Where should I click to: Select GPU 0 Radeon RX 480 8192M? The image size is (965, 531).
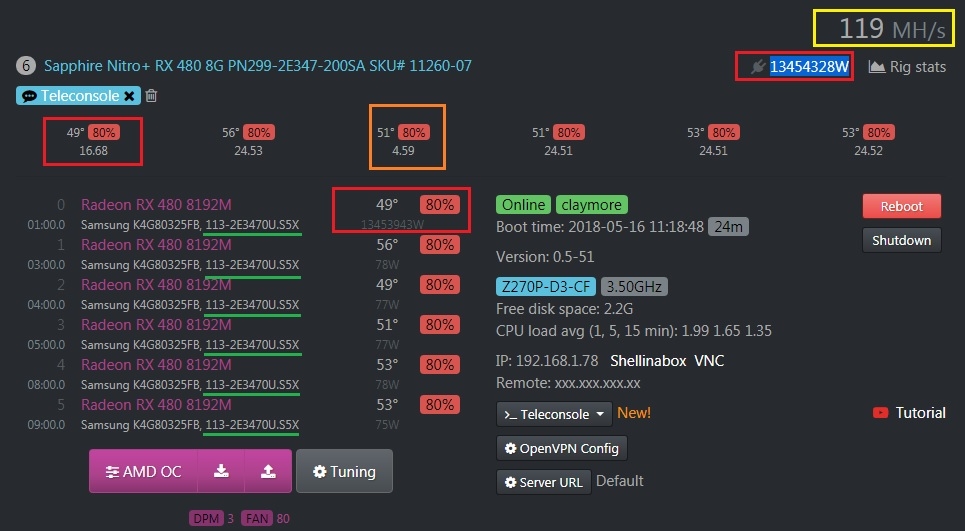click(x=156, y=205)
